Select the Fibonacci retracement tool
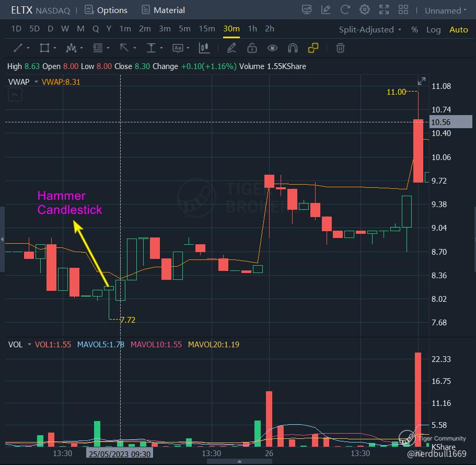The height and width of the screenshot is (465, 476). click(x=98, y=48)
